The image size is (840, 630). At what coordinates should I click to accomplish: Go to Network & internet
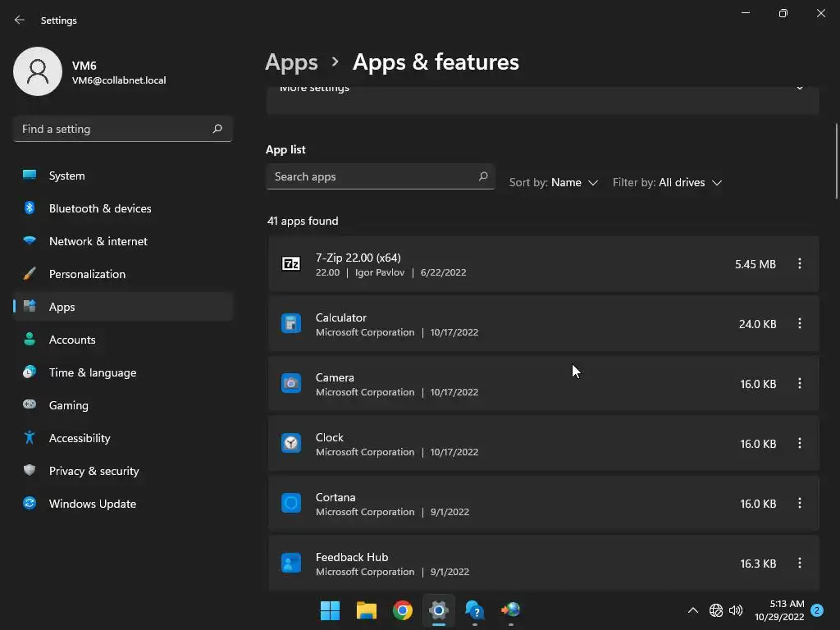tap(123, 241)
